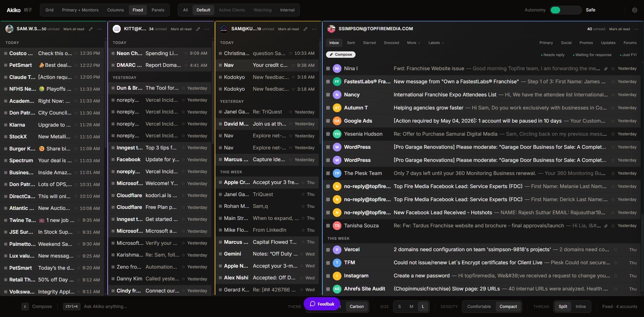Viewport: 644px width, 317px height.
Task: Click attachment paperclip on Tanisha Souza email
Action: pos(606,226)
